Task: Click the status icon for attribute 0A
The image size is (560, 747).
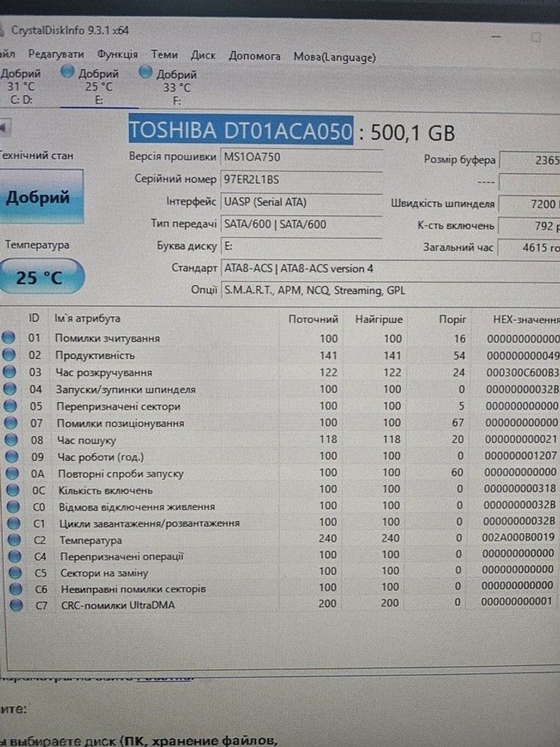Action: (12, 473)
